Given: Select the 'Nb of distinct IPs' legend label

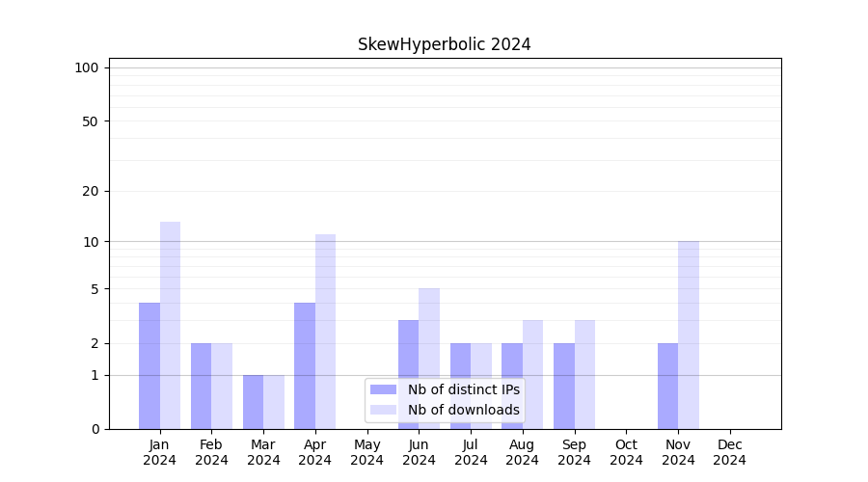Looking at the screenshot, I should click(x=463, y=389).
